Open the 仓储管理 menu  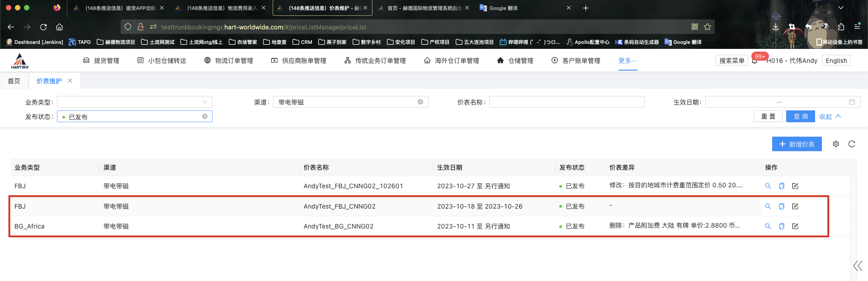[515, 61]
